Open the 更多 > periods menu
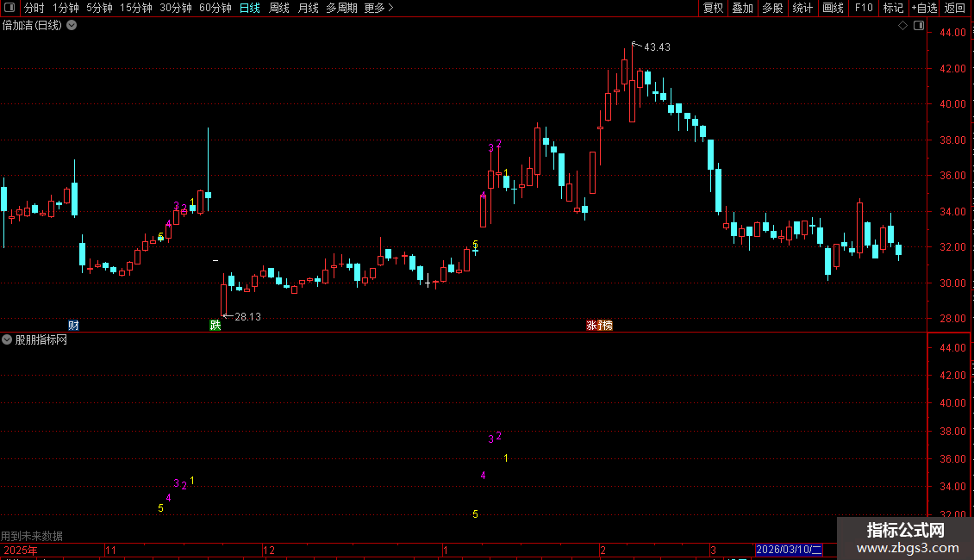This screenshot has width=974, height=560. 378,8
